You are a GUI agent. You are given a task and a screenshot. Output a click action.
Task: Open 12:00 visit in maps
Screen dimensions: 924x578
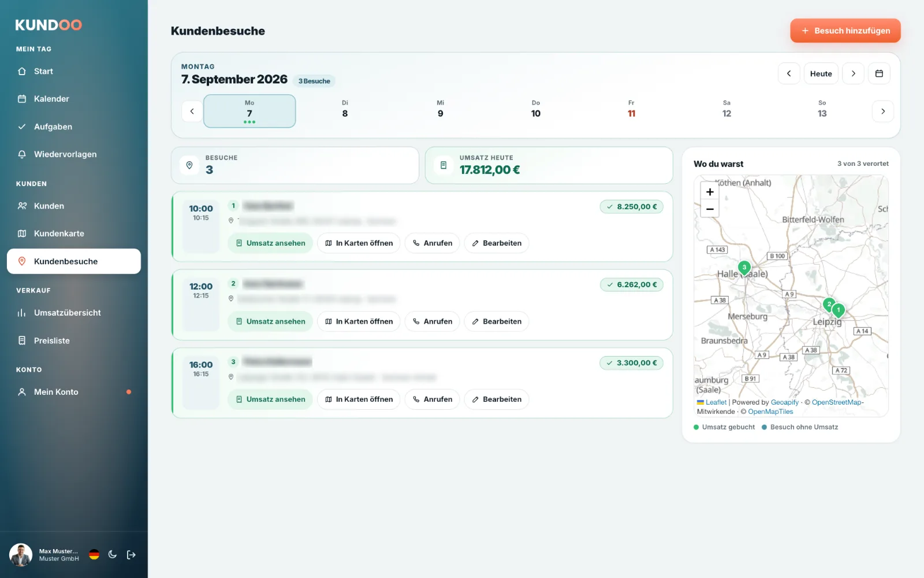pos(359,321)
